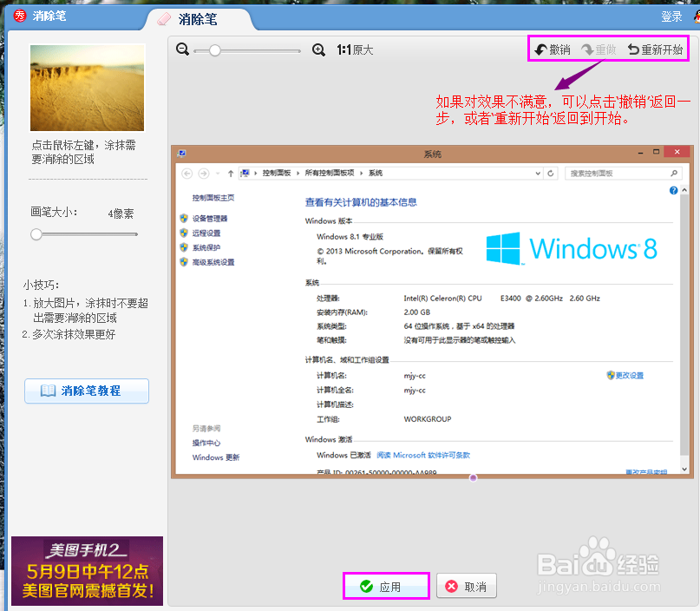Cancel with the 取消 button
Viewport: 700px width, 611px height.
(467, 586)
